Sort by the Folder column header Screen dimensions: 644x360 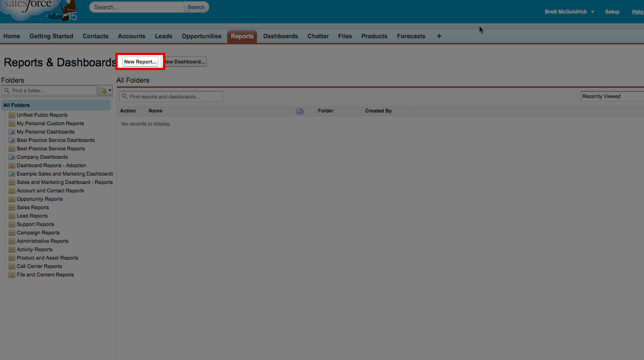[x=326, y=111]
